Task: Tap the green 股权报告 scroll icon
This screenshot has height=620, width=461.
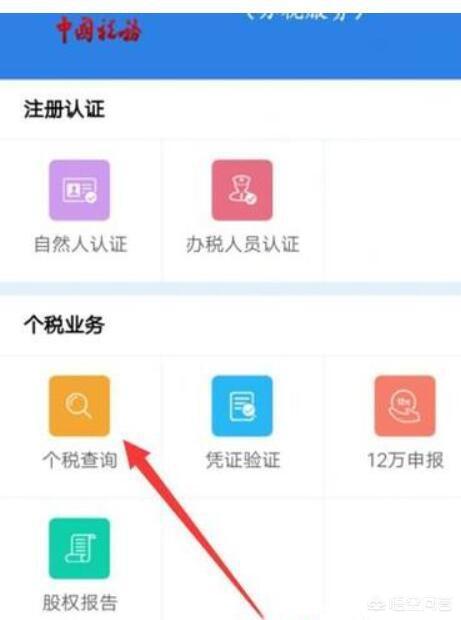Action: click(x=79, y=549)
